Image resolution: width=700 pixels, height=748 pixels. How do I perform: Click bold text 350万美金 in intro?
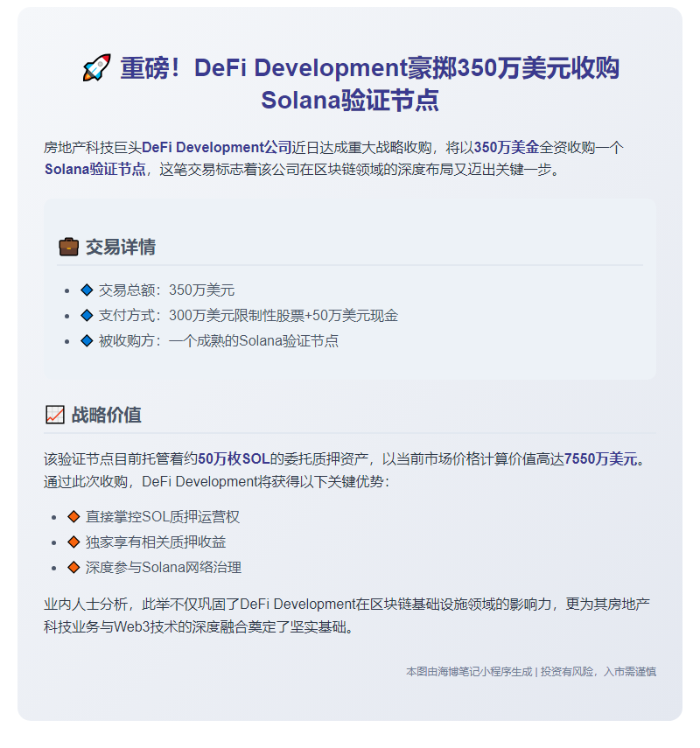point(507,147)
